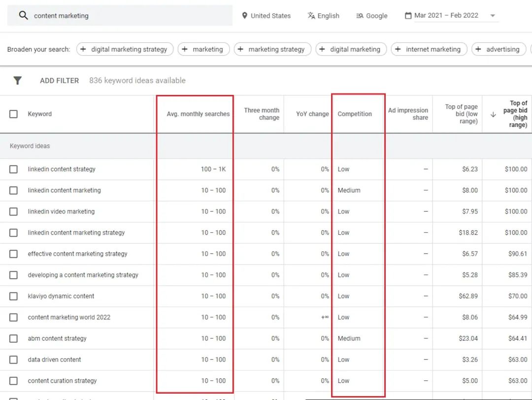Screen dimensions: 532x400
Task: Click plus icon on digital marketing strategy
Action: point(83,49)
